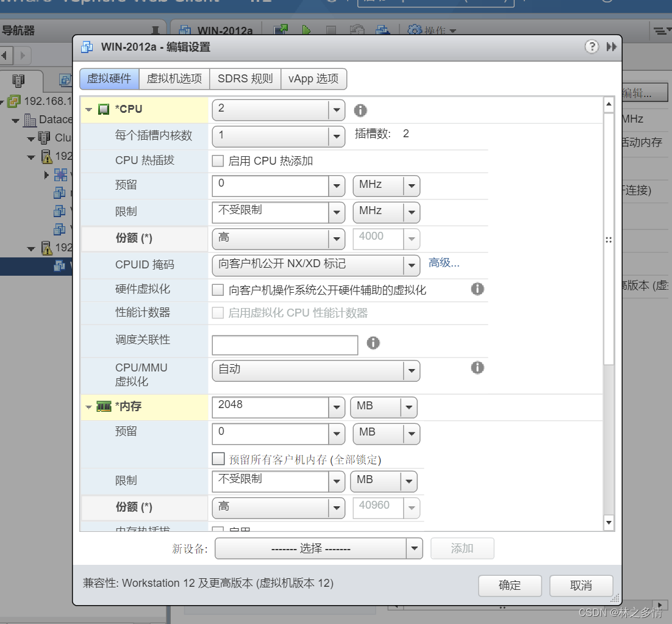The width and height of the screenshot is (672, 624).
Task: Click the Cluster icon in tree
Action: [44, 138]
